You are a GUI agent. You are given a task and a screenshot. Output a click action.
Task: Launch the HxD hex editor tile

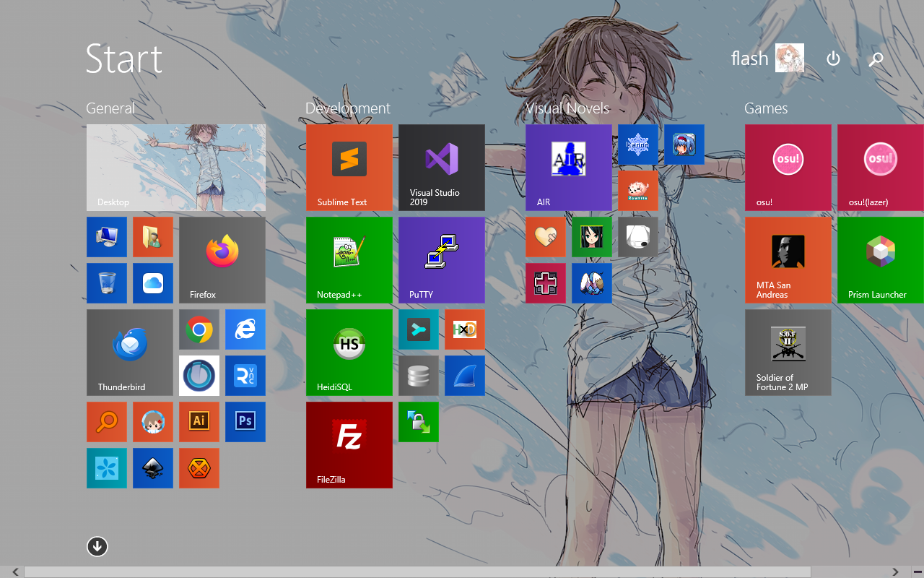coord(465,329)
